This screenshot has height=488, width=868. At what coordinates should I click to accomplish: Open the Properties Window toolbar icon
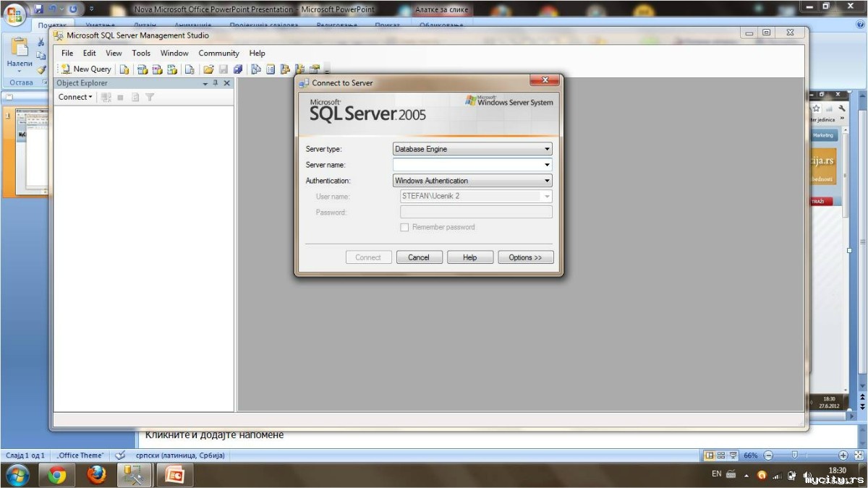[315, 69]
